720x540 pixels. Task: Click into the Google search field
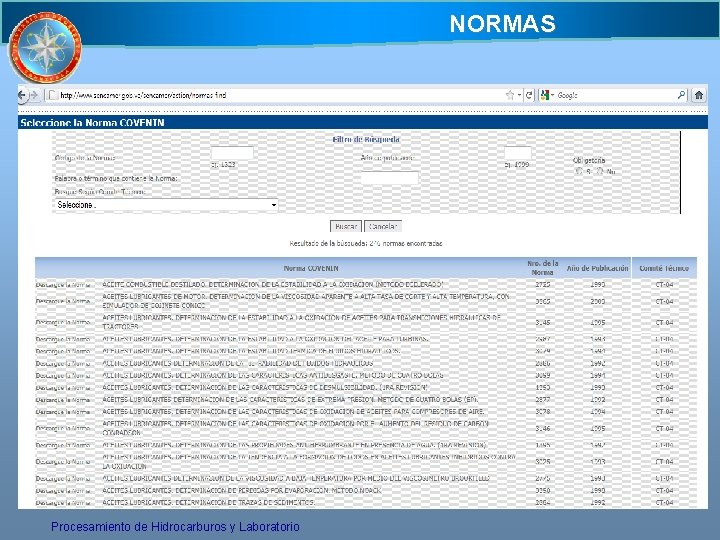[615, 95]
